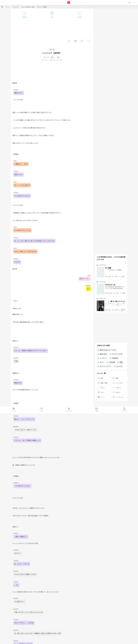Image resolution: width=138 pixels, height=644 pixels.
Task: Select tag スパイファミリー
Action: 105,366
